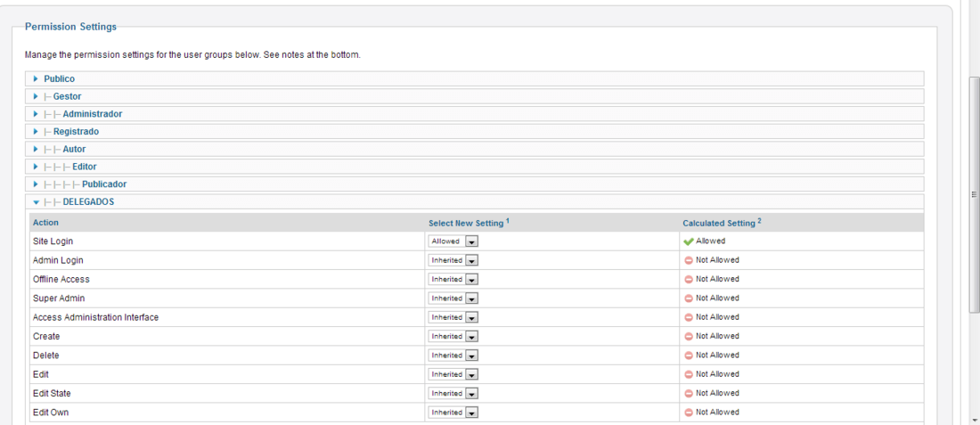The image size is (980, 425).
Task: Click Admin Login Not Allowed red icon
Action: coord(689,261)
